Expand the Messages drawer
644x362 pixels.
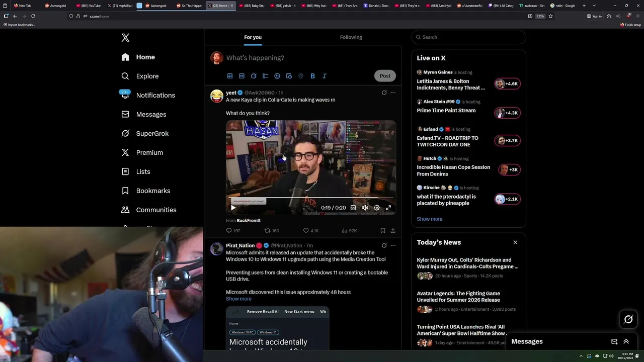tap(626, 341)
